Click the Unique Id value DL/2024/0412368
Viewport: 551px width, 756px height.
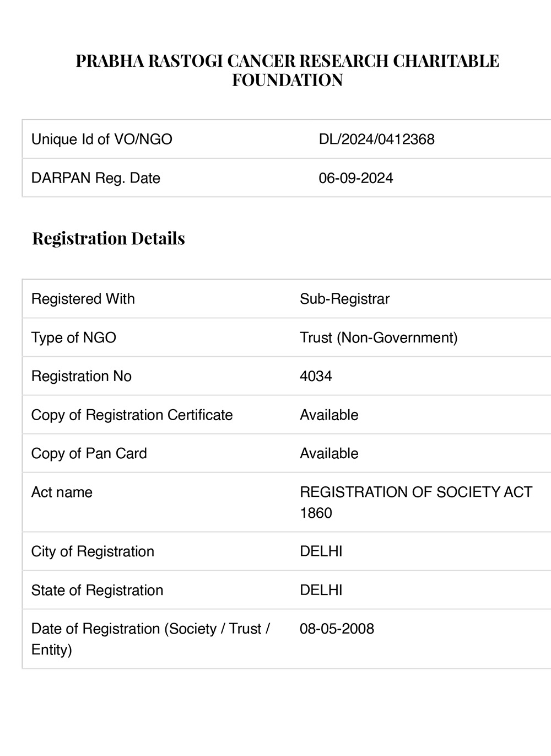point(376,139)
